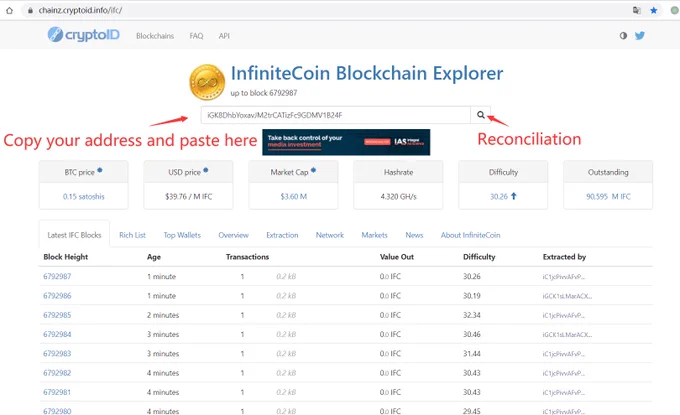Switch to the Overview tab
The image size is (680, 415).
(233, 235)
